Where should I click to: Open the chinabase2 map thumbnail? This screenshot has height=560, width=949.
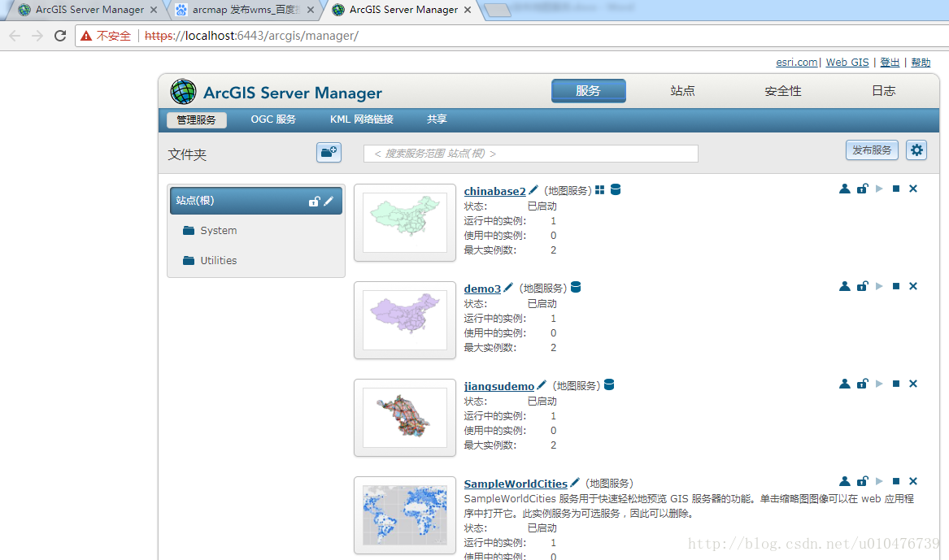(405, 223)
